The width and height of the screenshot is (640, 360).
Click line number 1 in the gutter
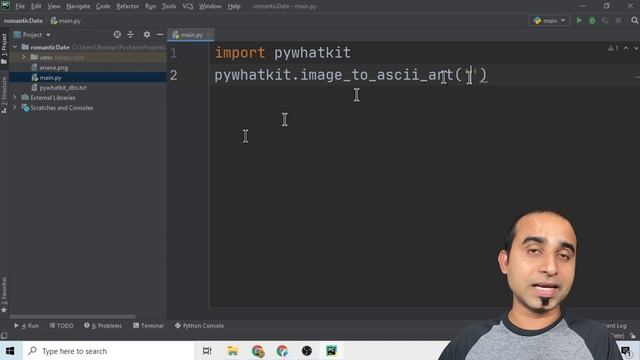point(174,53)
